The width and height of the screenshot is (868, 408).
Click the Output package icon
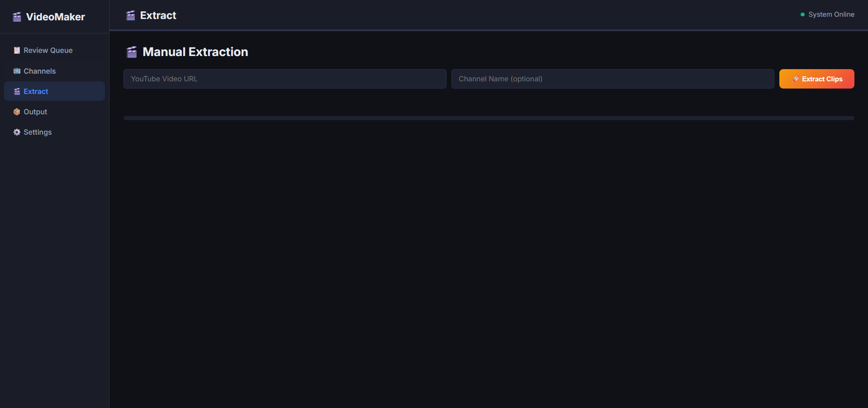click(16, 112)
